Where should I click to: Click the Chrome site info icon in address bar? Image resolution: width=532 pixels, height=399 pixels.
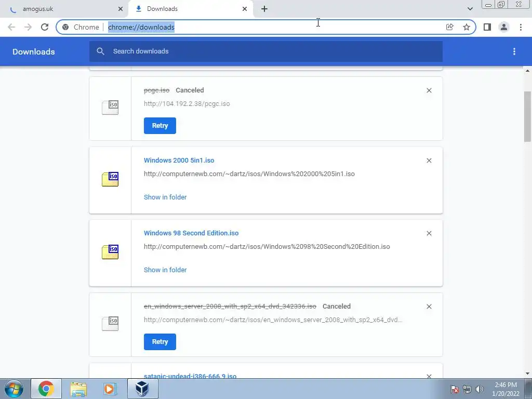(65, 27)
